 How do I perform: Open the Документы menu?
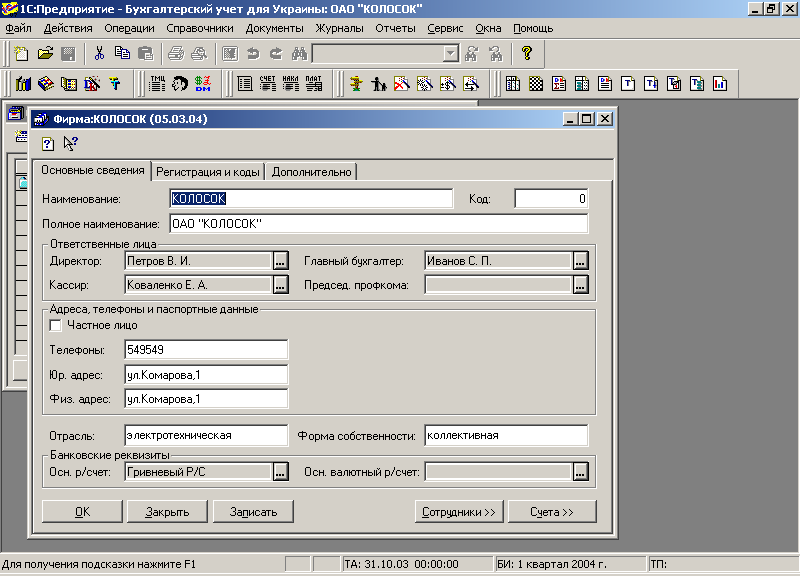click(274, 29)
